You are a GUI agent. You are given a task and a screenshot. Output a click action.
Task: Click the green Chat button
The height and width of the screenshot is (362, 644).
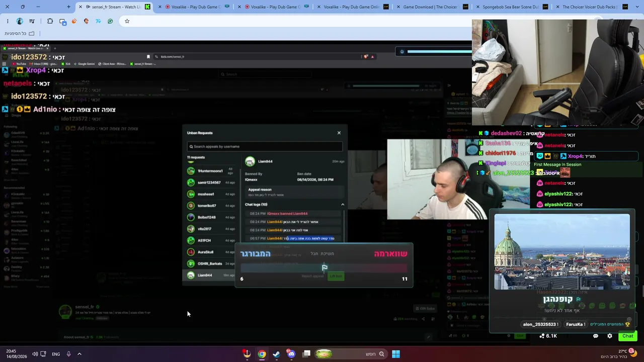tap(627, 336)
